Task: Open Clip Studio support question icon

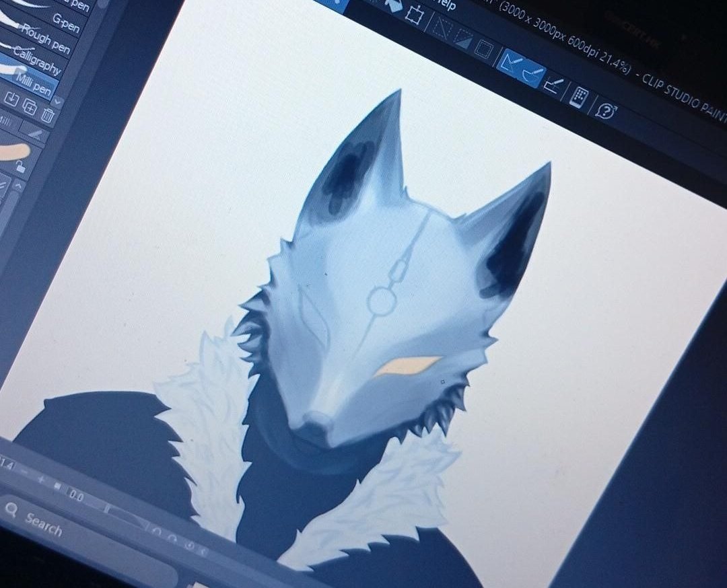Action: (x=606, y=111)
